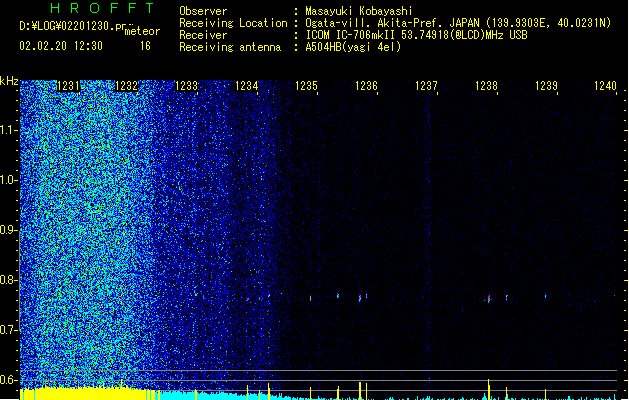Click the 0.7 kHz frequency axis label
The width and height of the screenshot is (629, 400).
coord(7,330)
